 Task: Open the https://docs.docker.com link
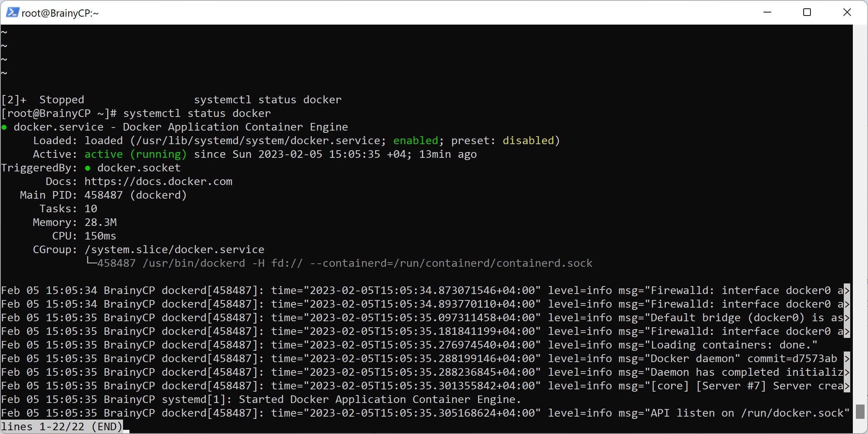158,182
